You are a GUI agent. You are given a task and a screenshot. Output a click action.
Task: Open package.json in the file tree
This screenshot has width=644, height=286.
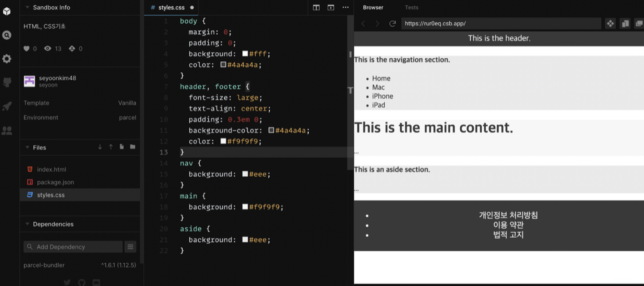click(x=55, y=182)
